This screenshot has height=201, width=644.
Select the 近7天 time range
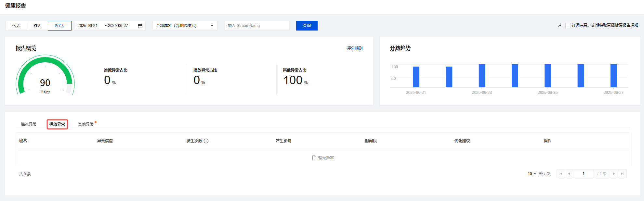tap(59, 26)
